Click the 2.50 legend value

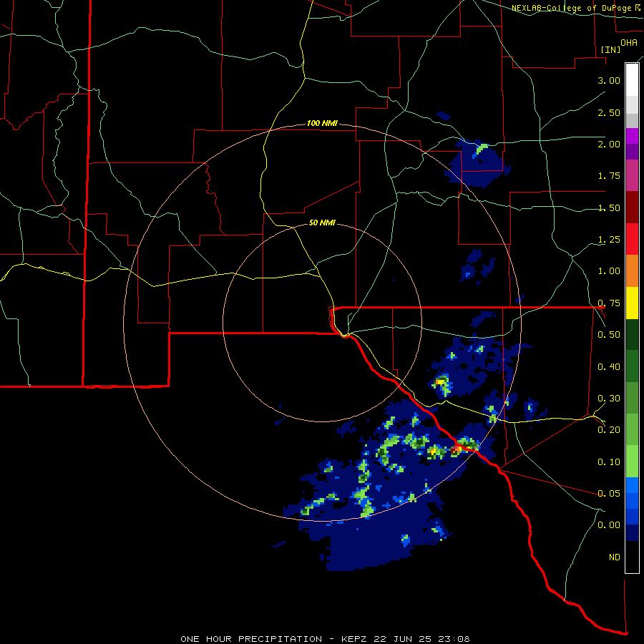pos(609,112)
